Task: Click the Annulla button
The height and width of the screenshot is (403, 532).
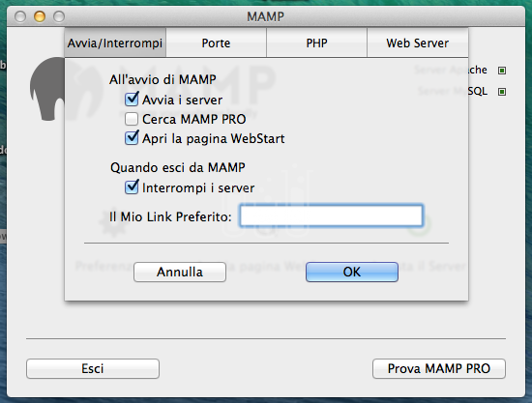Action: pos(180,272)
